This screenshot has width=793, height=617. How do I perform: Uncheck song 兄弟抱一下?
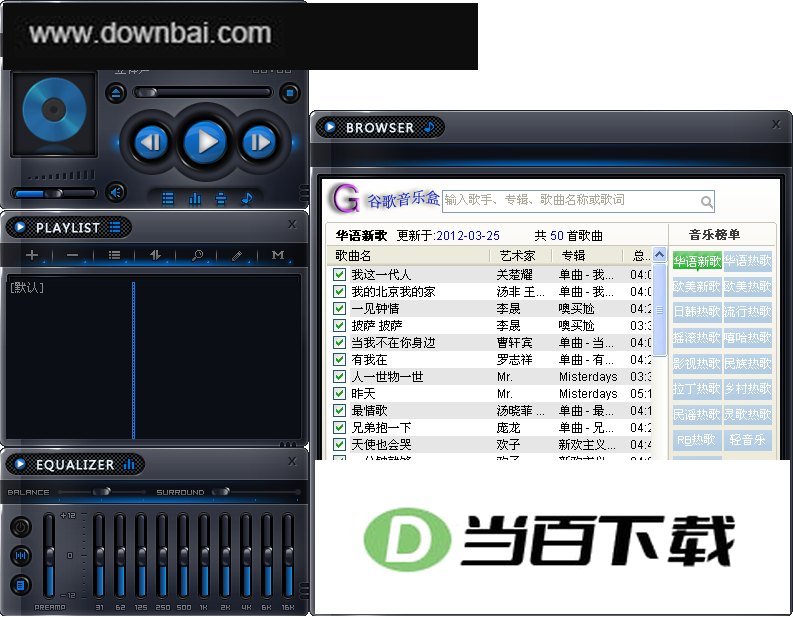339,427
